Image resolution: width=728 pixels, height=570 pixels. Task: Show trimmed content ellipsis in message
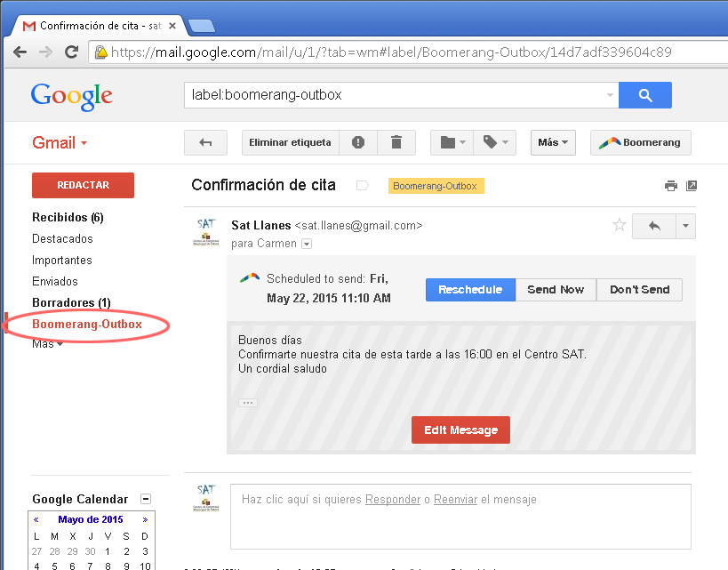(x=248, y=403)
